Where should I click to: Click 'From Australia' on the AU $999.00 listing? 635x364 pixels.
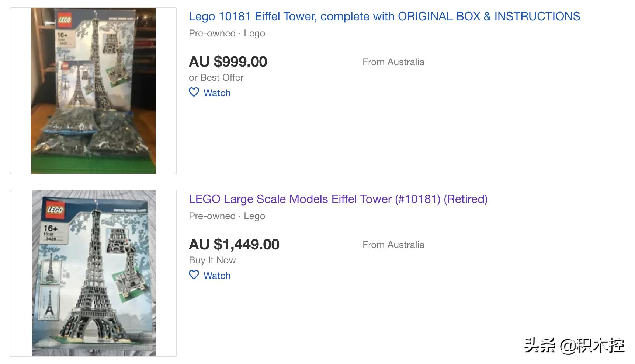[x=393, y=62]
